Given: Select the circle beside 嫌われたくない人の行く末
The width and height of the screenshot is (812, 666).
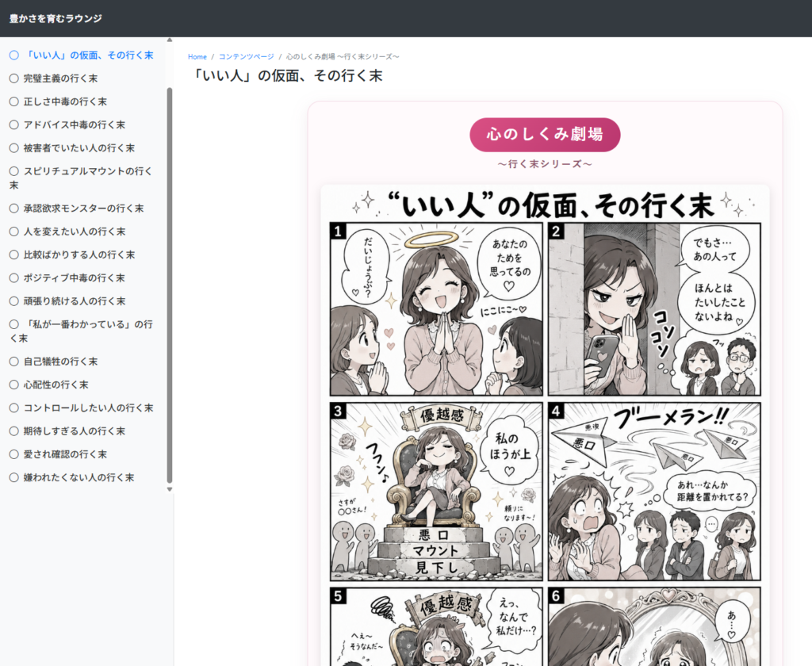Looking at the screenshot, I should click(14, 477).
